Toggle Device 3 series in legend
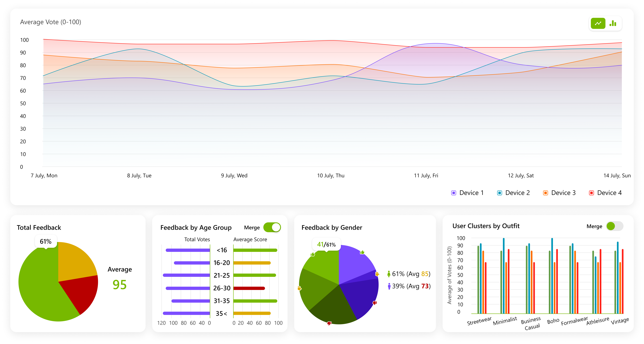 545,193
